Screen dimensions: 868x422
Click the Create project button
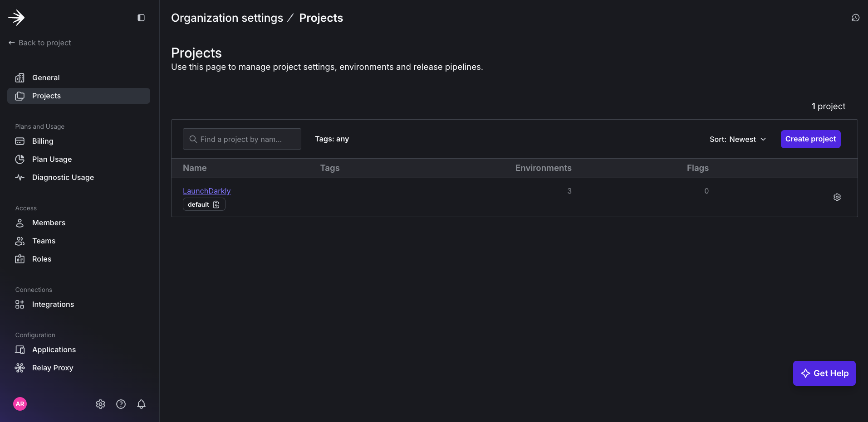pos(810,139)
